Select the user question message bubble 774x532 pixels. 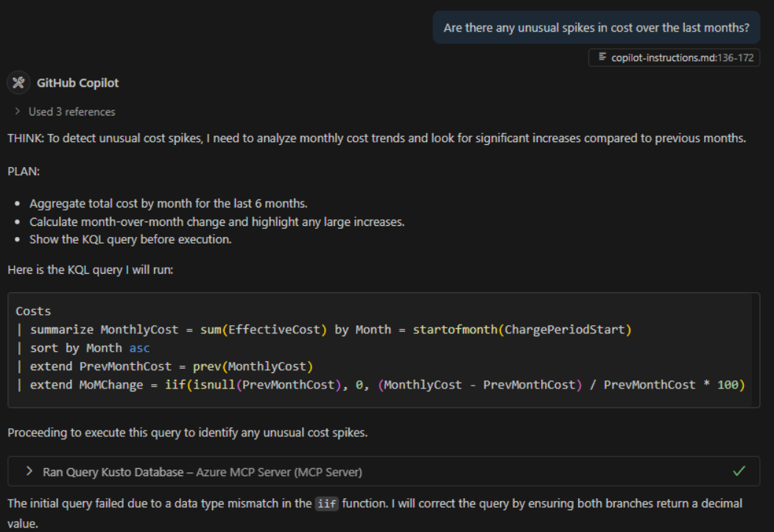click(596, 28)
